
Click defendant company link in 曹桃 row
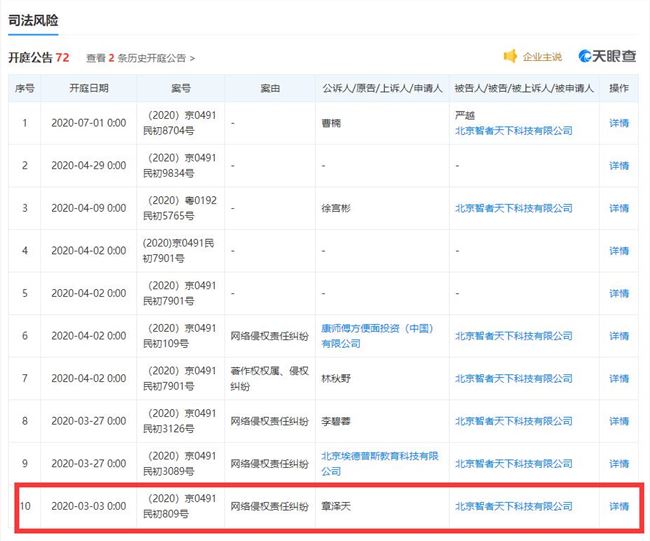point(513,130)
